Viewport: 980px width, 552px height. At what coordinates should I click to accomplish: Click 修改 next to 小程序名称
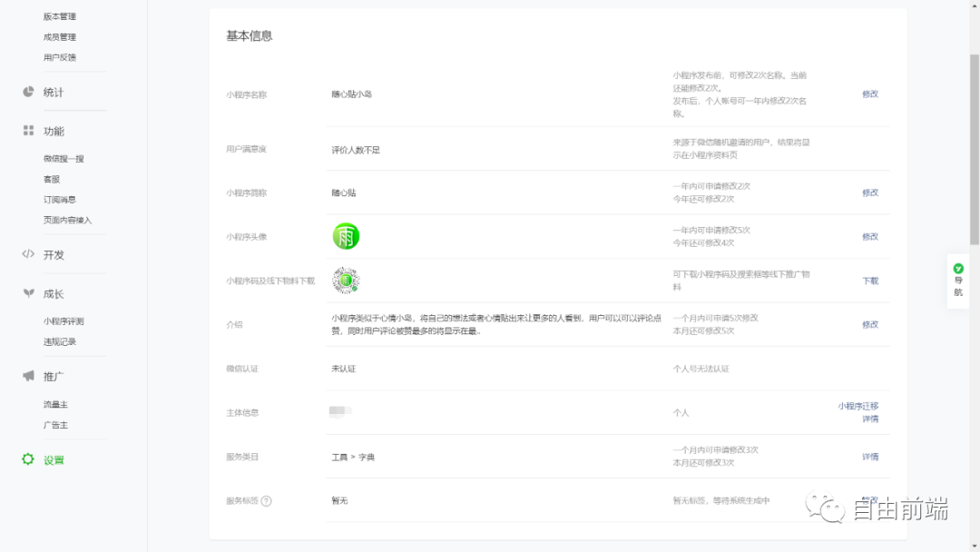(869, 94)
